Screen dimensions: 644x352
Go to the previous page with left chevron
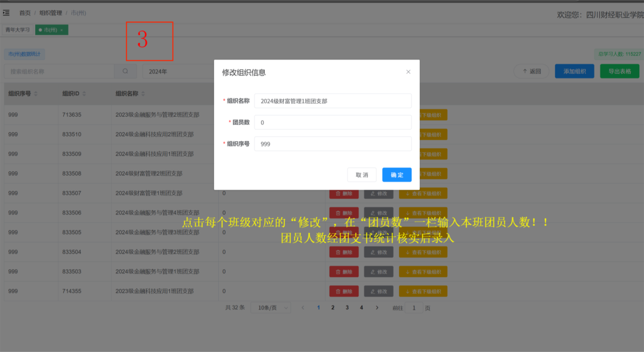click(x=303, y=308)
